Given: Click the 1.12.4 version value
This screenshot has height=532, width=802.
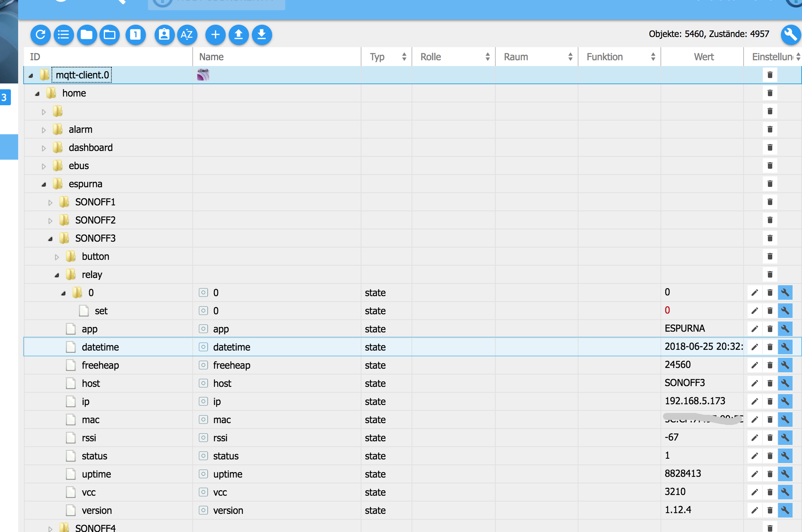Looking at the screenshot, I should click(678, 510).
